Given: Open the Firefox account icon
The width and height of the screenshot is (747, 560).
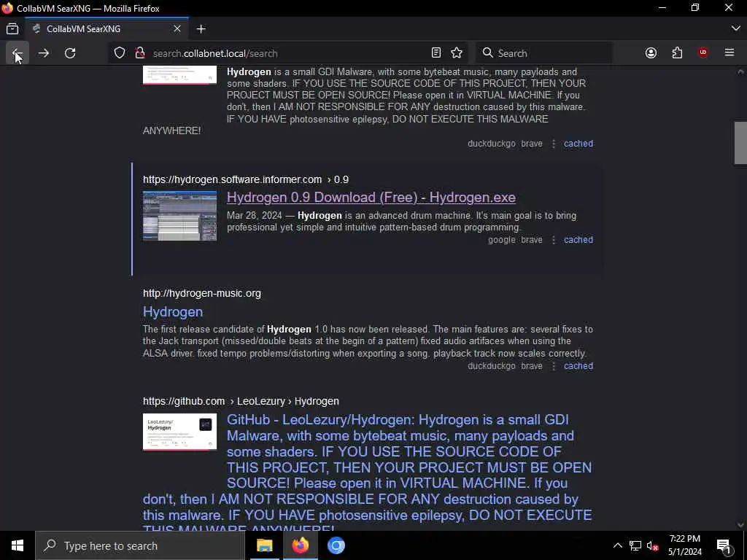Looking at the screenshot, I should [x=651, y=52].
